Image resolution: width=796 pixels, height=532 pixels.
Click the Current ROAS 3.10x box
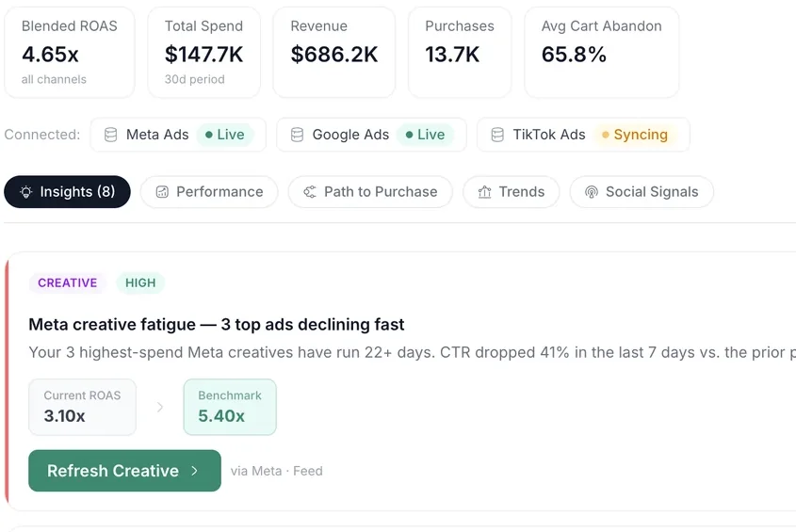tap(82, 407)
